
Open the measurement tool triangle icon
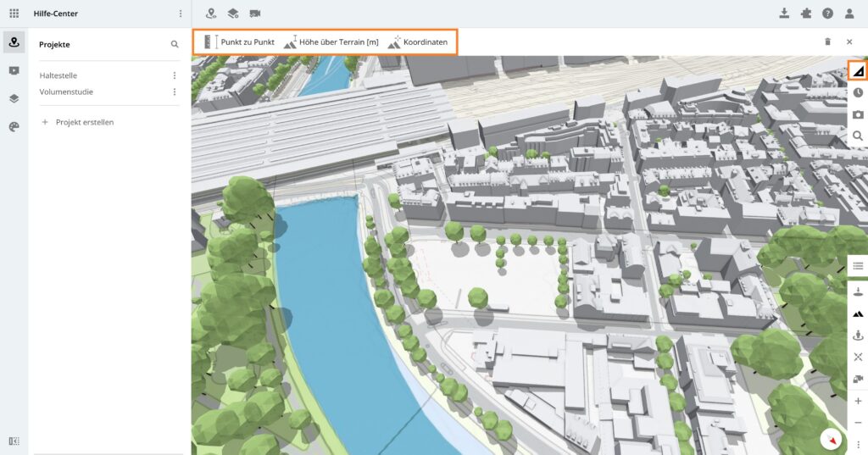coord(858,71)
